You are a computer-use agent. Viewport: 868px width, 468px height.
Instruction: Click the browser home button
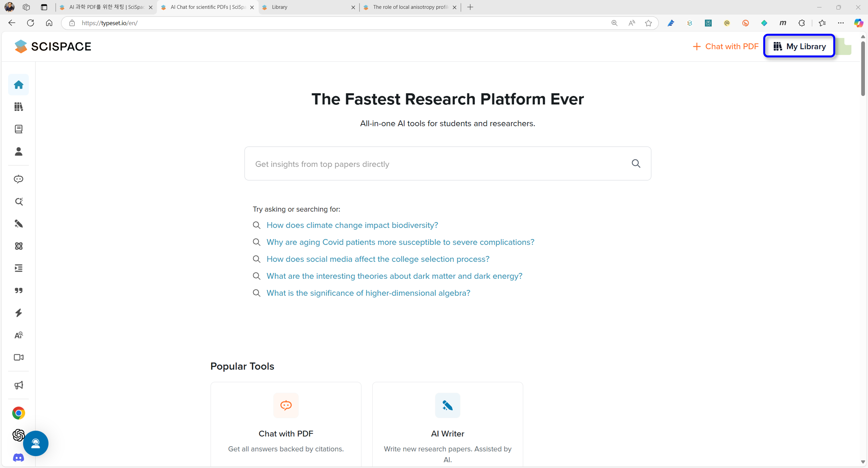(x=49, y=23)
